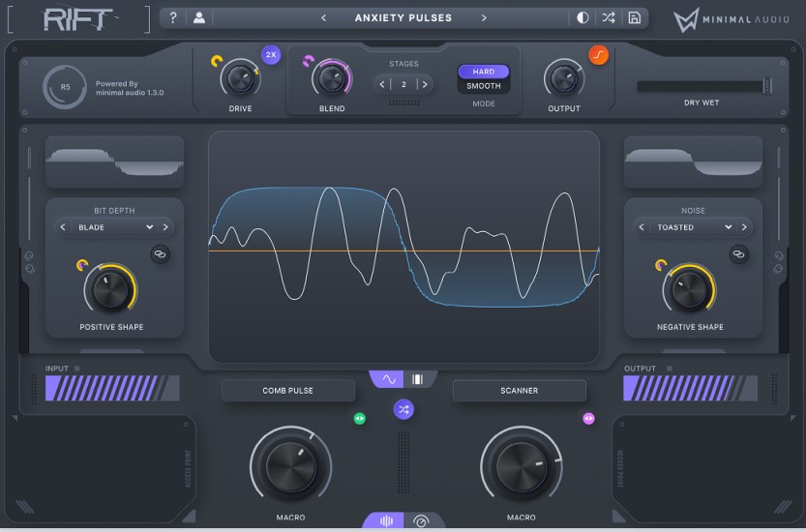This screenshot has width=806, height=532.
Task: Open the SCANNER selector
Action: [520, 391]
